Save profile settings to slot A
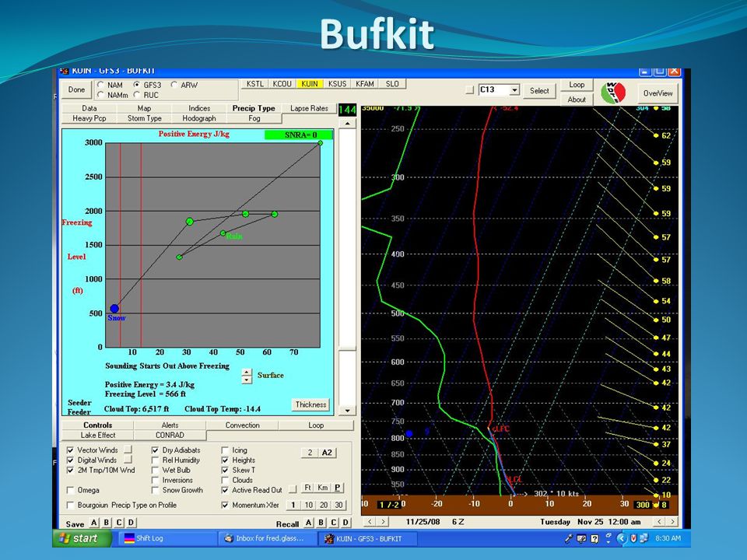The width and height of the screenshot is (747, 560). pos(94,523)
